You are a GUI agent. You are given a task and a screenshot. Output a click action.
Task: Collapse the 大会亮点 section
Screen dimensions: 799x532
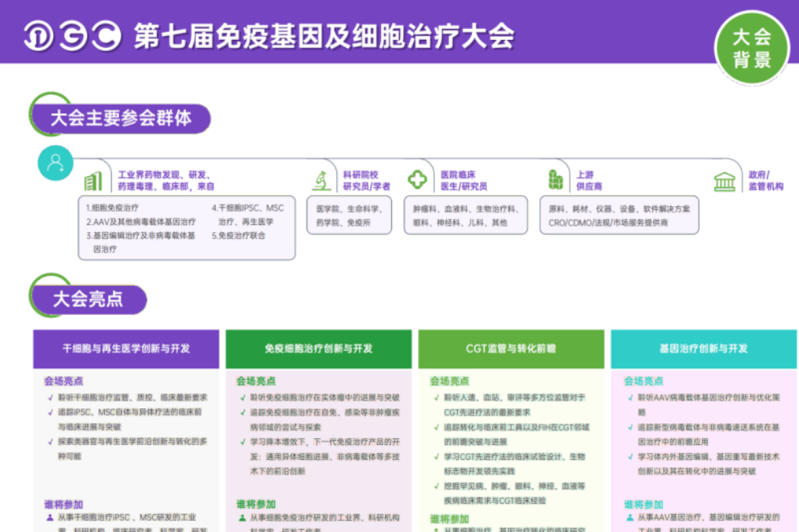click(89, 299)
